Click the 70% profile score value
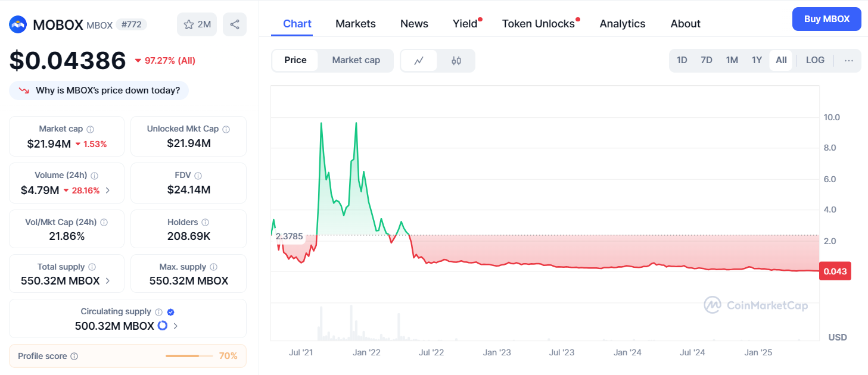The width and height of the screenshot is (868, 375). (x=228, y=356)
